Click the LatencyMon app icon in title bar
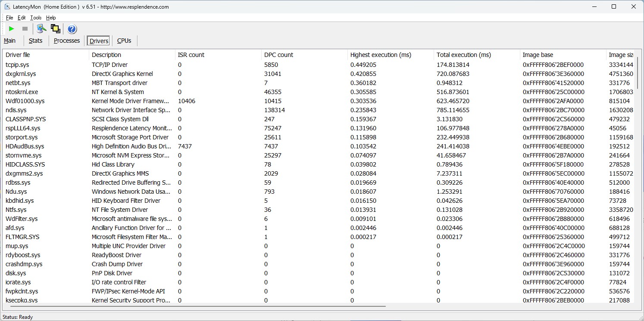Viewport: 644px width, 321px height. (7, 6)
